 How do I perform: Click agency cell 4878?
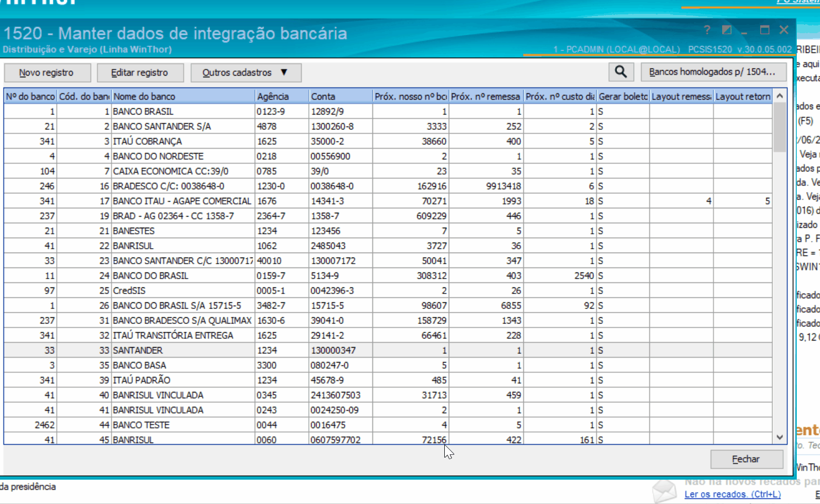point(282,127)
